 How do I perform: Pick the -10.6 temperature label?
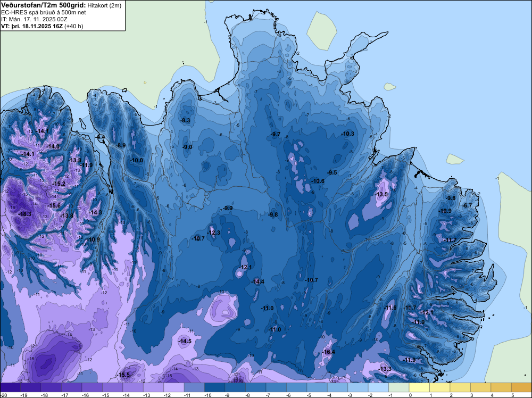pyautogui.click(x=318, y=181)
